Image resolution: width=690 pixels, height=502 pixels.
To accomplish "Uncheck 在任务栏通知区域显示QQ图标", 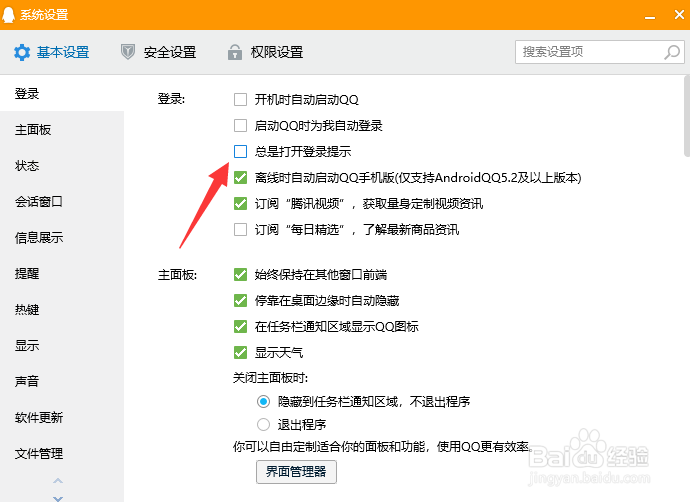I will pos(240,326).
